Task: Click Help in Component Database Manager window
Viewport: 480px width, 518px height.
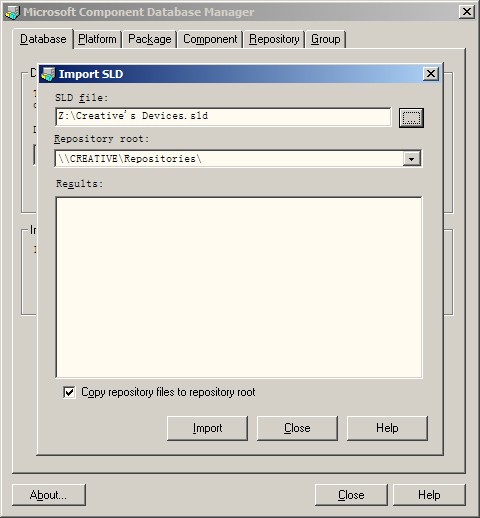Action: pos(429,495)
